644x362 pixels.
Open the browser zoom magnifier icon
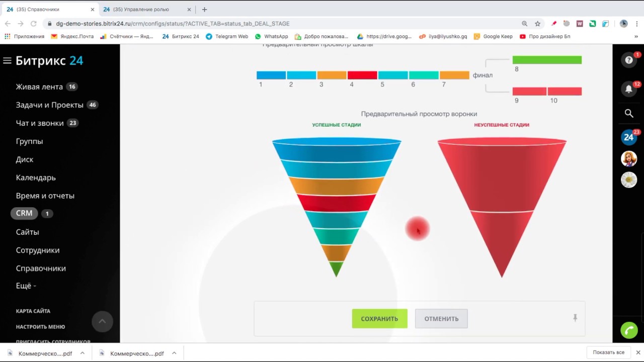pos(524,24)
